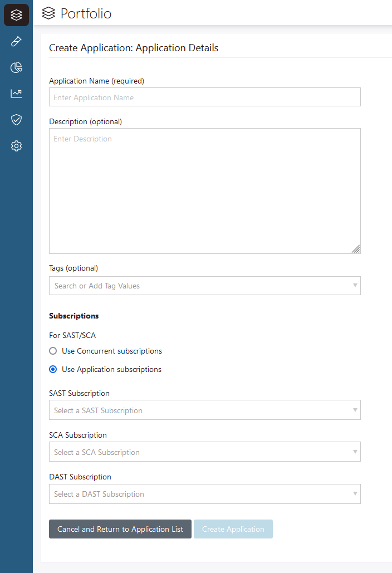Click the 'SCA Subscription' label
Screen dimensions: 392x573
78,435
